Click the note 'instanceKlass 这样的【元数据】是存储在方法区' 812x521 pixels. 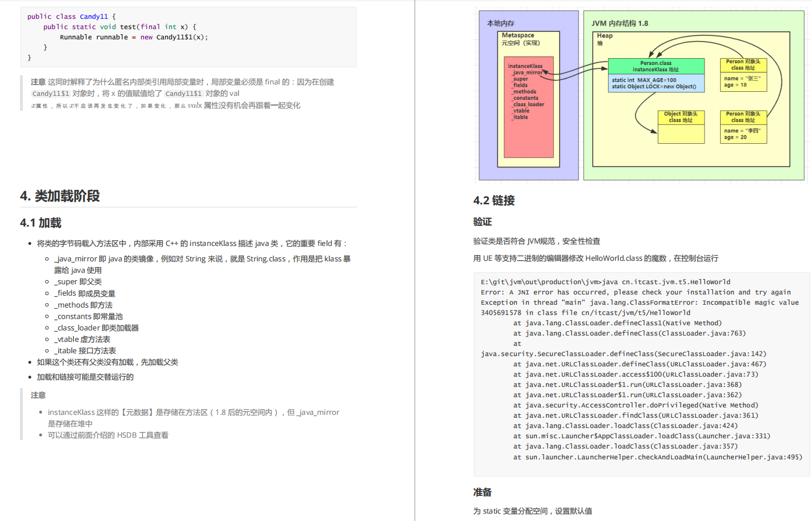point(194,418)
